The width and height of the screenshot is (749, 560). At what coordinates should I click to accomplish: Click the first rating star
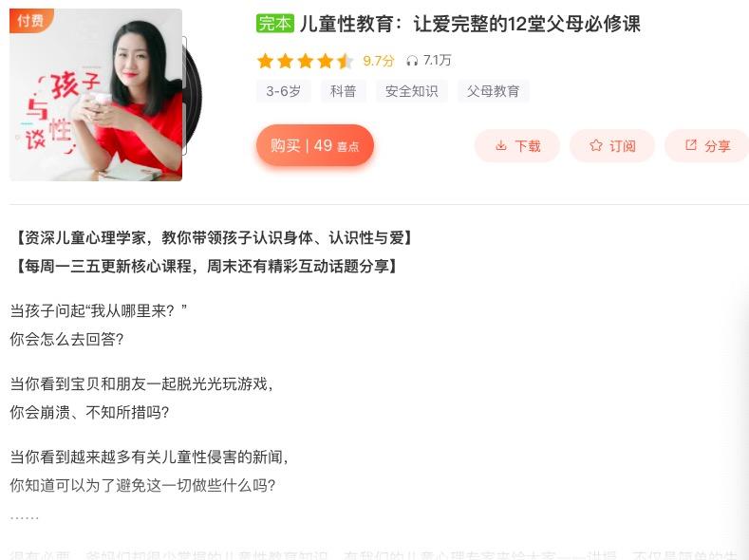tap(265, 61)
